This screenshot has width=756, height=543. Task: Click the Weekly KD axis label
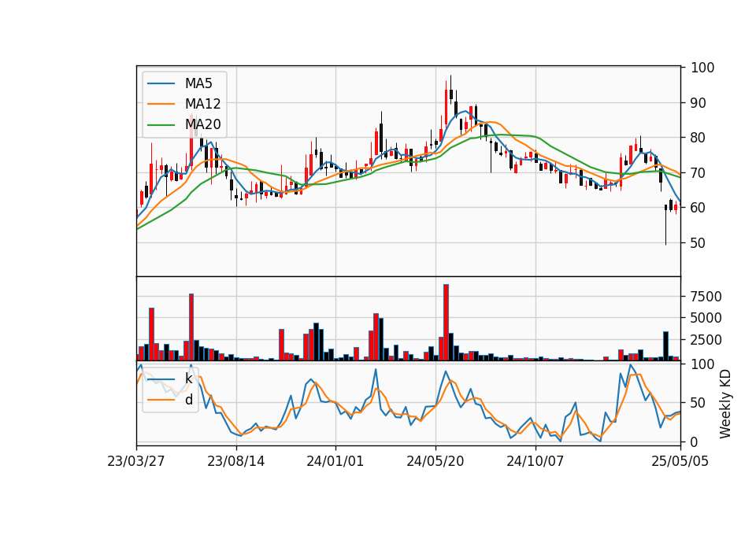coord(725,404)
